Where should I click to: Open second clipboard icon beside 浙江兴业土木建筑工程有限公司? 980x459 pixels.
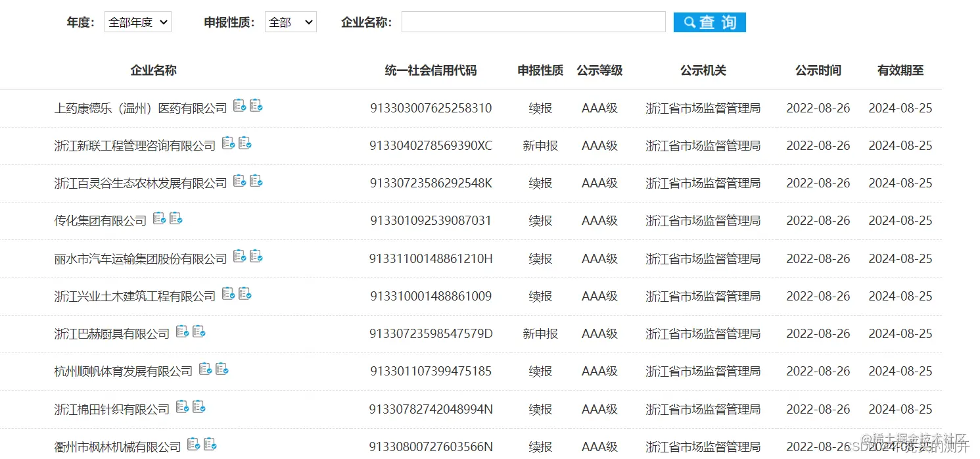point(245,293)
